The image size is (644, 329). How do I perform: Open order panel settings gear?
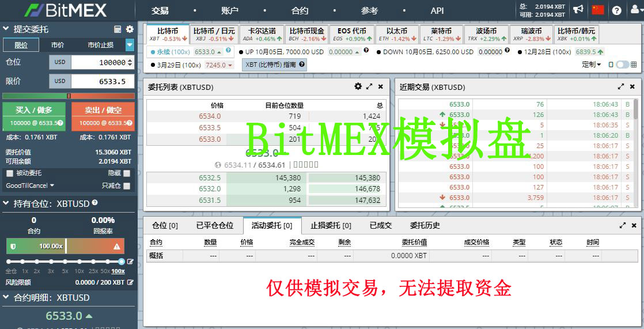(x=130, y=29)
